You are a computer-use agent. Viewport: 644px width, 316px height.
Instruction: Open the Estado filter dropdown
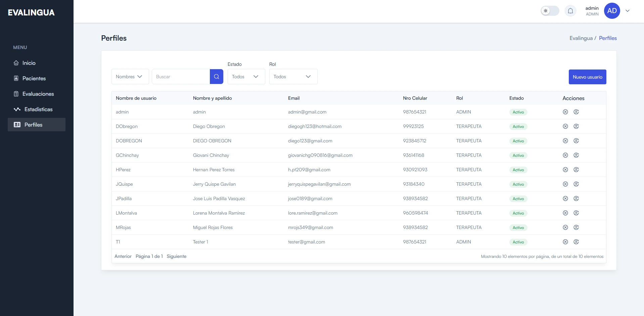tap(246, 77)
